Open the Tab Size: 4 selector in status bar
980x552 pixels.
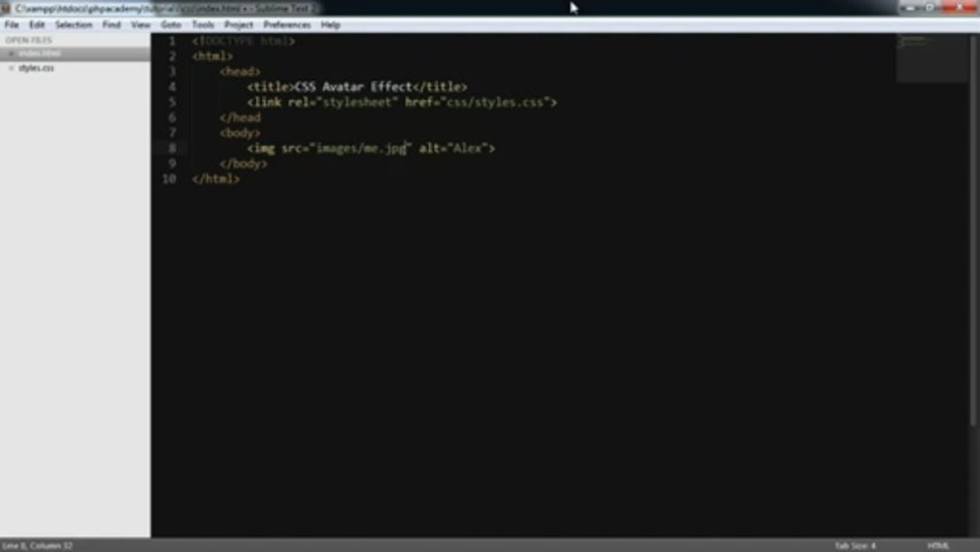pyautogui.click(x=855, y=545)
